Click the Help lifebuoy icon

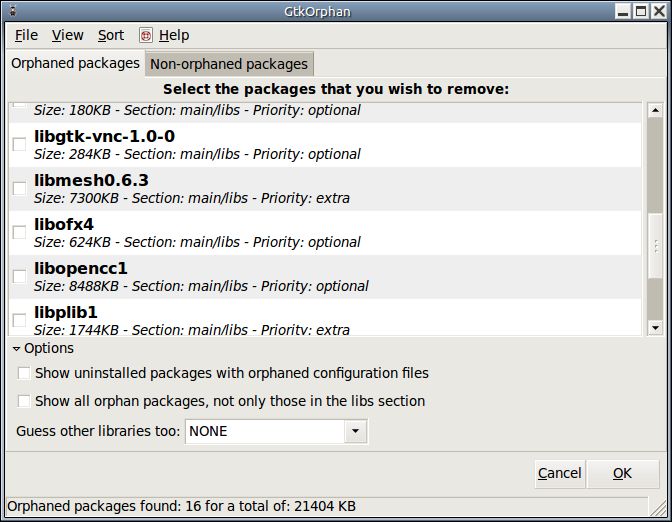click(146, 36)
